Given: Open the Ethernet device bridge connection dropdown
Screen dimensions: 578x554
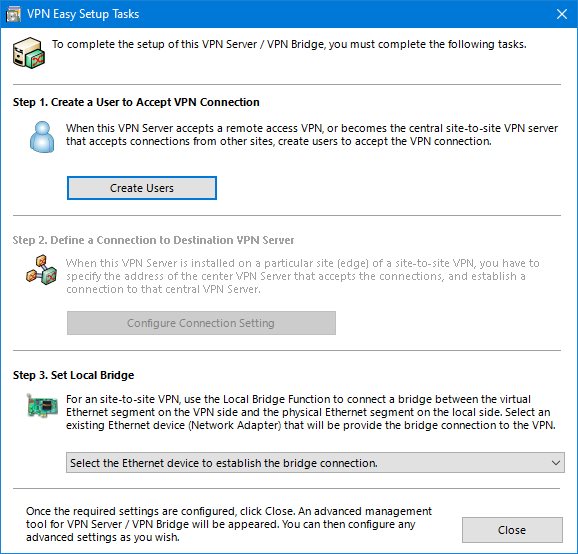Looking at the screenshot, I should pos(315,463).
